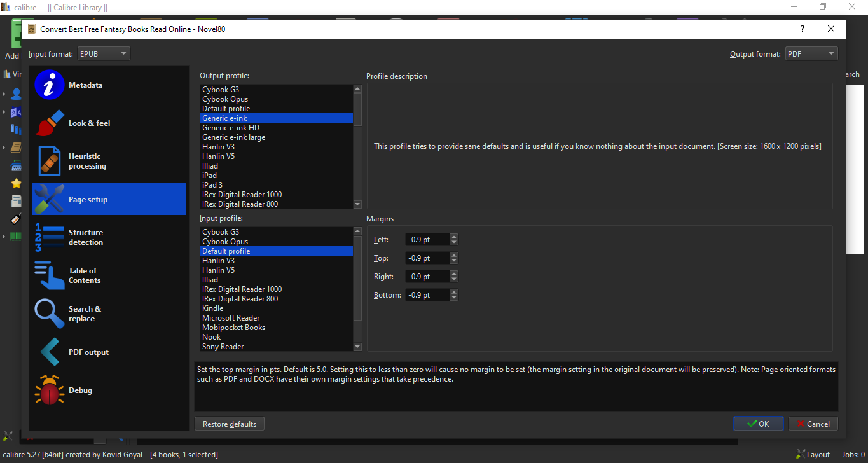This screenshot has height=463, width=868.
Task: Select the iPad 3 output profile
Action: point(277,185)
